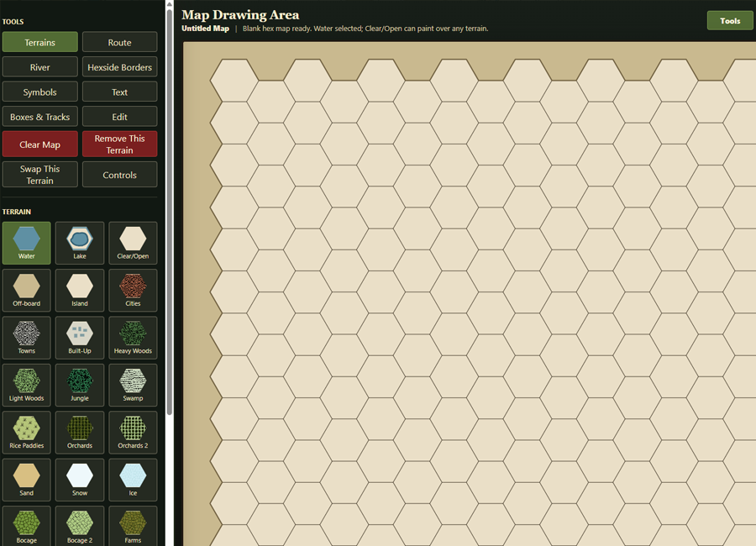756x546 pixels.
Task: Select the Bocage terrain
Action: tap(27, 526)
